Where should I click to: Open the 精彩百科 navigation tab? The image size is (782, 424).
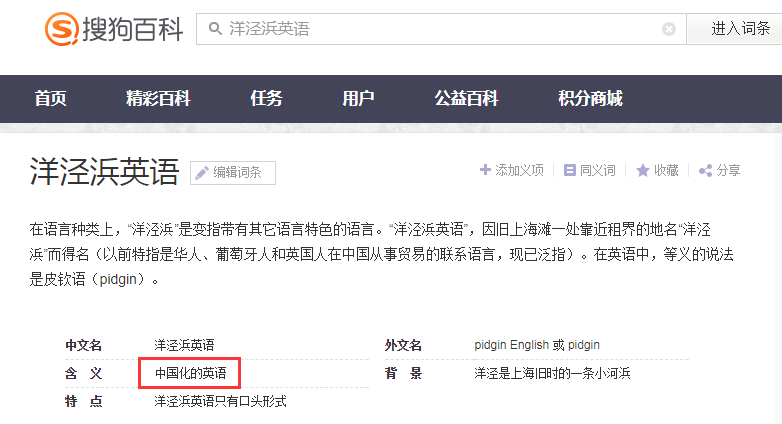[158, 98]
